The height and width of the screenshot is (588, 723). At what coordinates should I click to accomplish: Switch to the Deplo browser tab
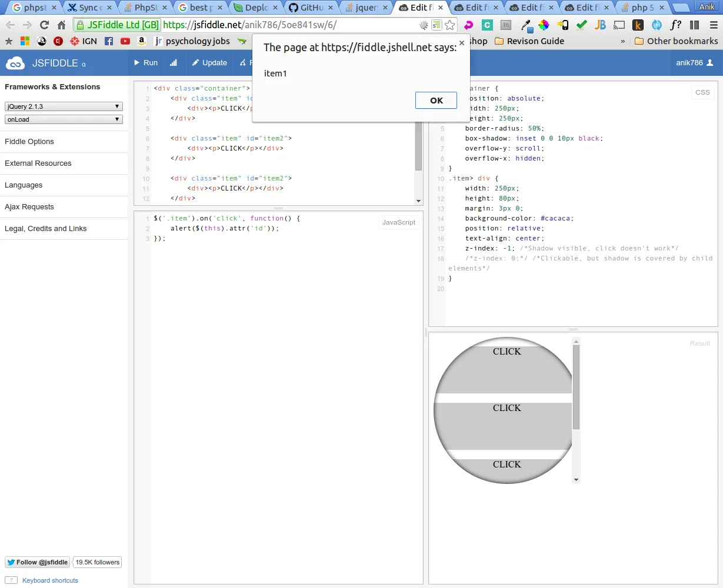tap(256, 8)
